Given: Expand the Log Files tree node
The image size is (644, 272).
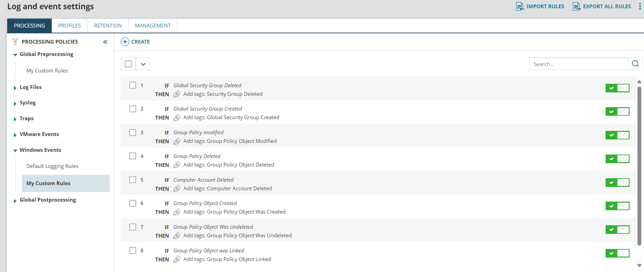Looking at the screenshot, I should [15, 88].
